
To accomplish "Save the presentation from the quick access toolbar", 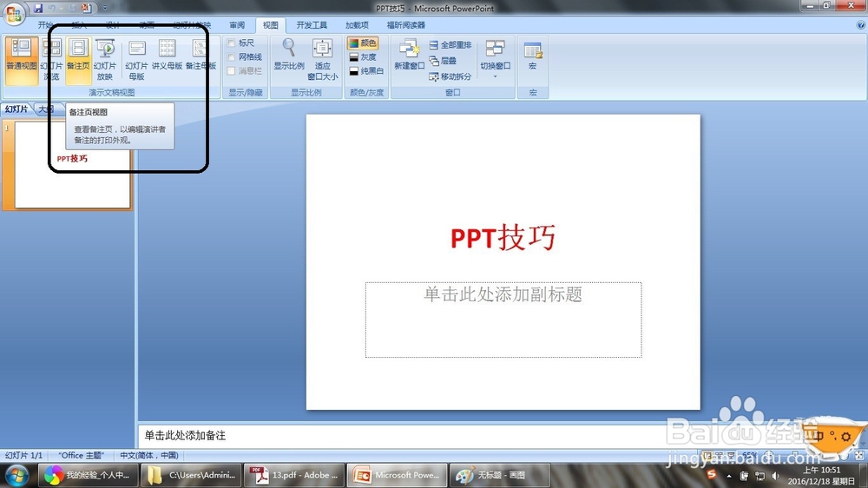I will 38,9.
